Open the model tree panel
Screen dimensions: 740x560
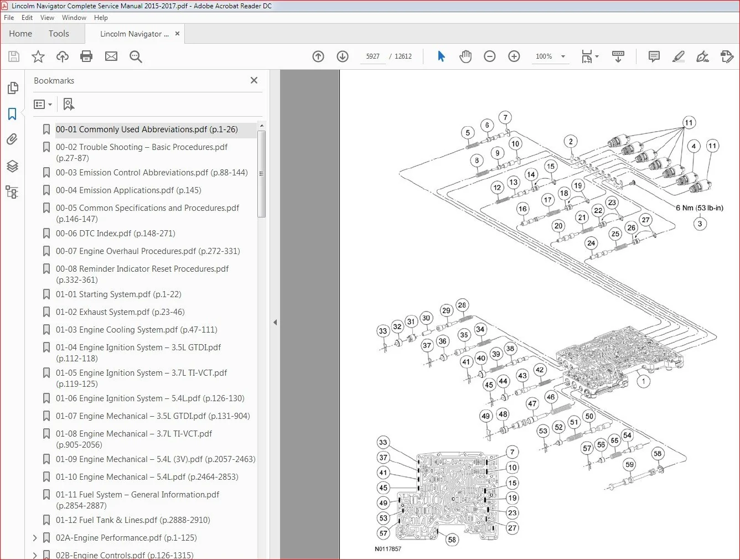pyautogui.click(x=12, y=192)
